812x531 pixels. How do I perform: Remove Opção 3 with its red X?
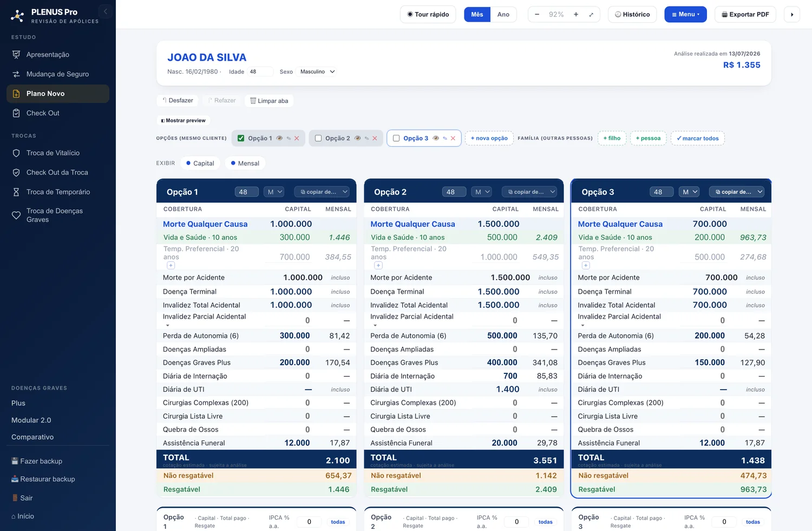pos(453,139)
